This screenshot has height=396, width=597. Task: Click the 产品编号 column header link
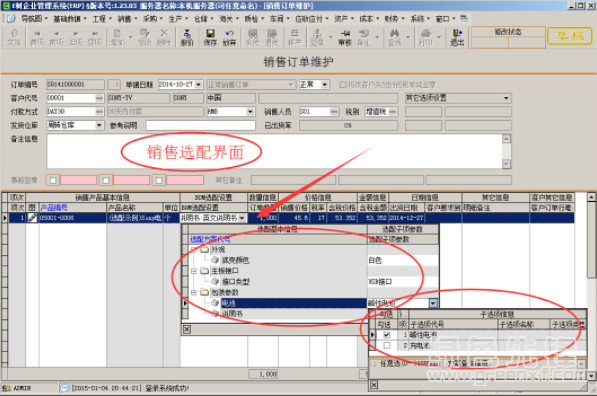[54, 208]
